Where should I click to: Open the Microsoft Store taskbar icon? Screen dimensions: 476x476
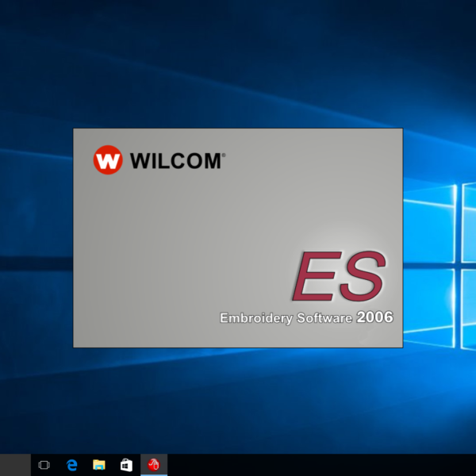[126, 465]
